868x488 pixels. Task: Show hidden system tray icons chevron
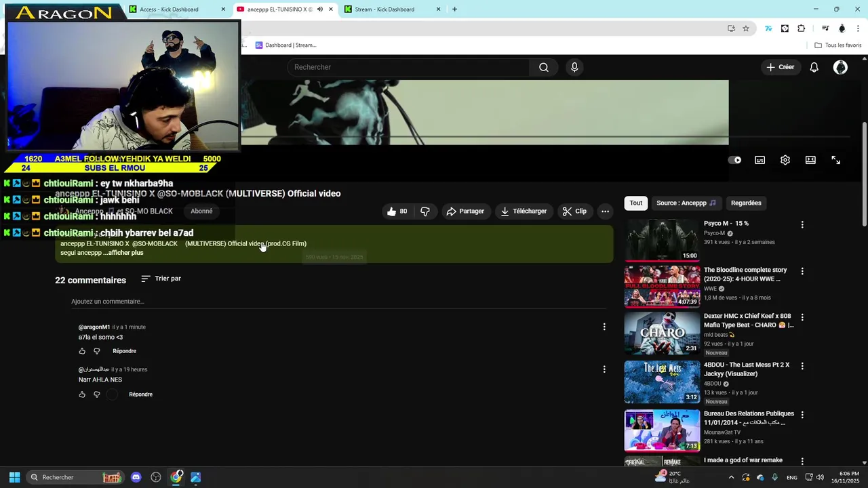[731, 477]
